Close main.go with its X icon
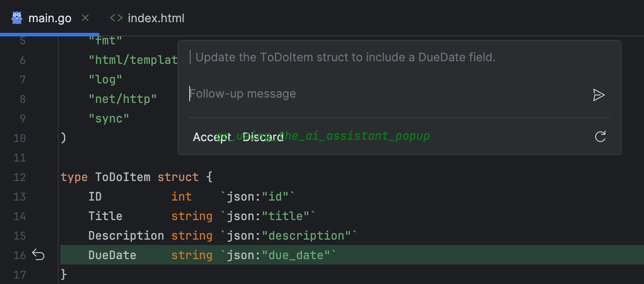644x284 pixels. click(85, 18)
